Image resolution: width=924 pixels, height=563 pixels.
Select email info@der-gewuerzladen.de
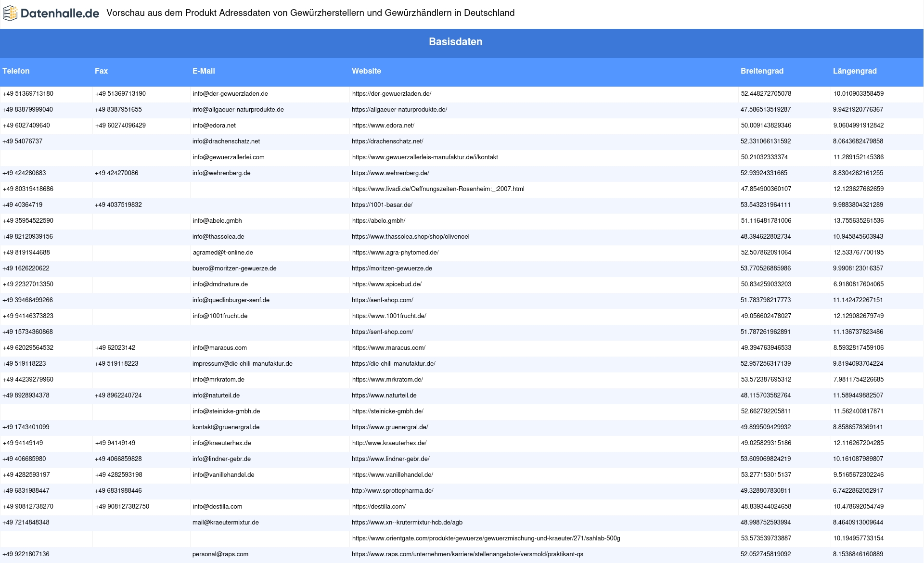point(231,94)
